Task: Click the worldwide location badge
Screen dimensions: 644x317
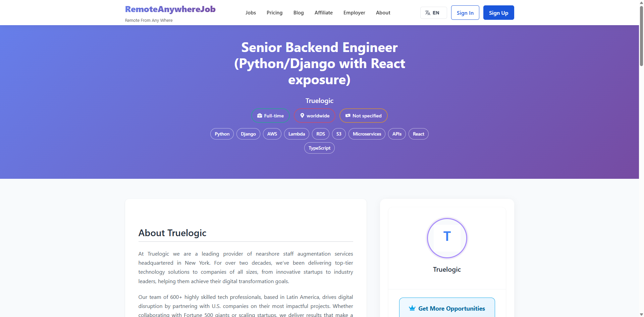Action: [x=314, y=116]
